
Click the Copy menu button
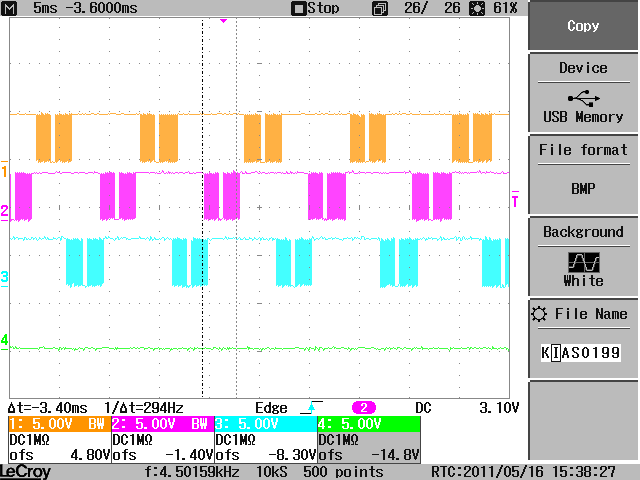click(x=583, y=26)
